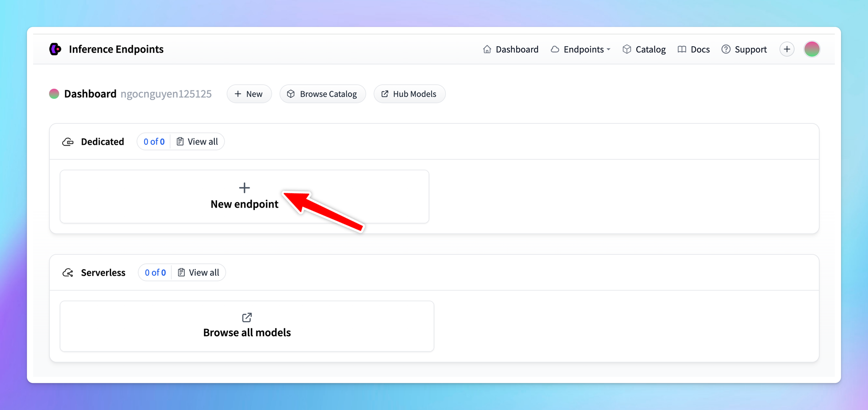868x410 pixels.
Task: Click the cube icon beside Catalog nav
Action: tap(627, 49)
